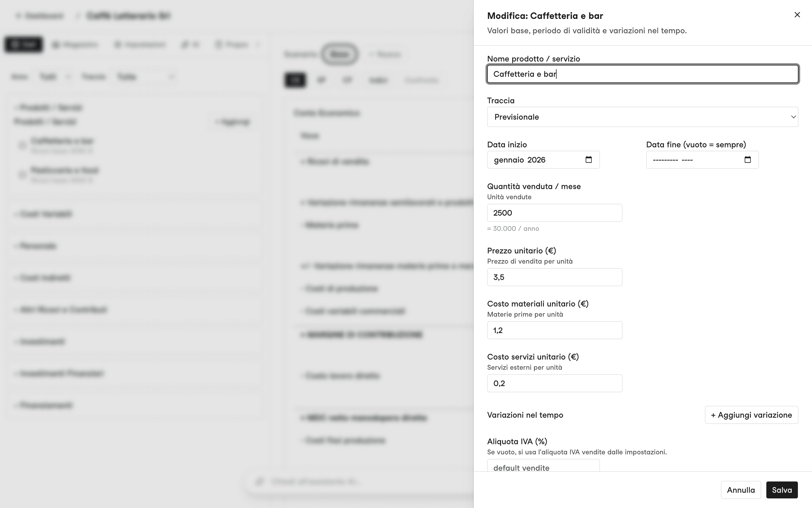Click the Aliquota IVA default vendite field
The width and height of the screenshot is (812, 508).
(543, 466)
